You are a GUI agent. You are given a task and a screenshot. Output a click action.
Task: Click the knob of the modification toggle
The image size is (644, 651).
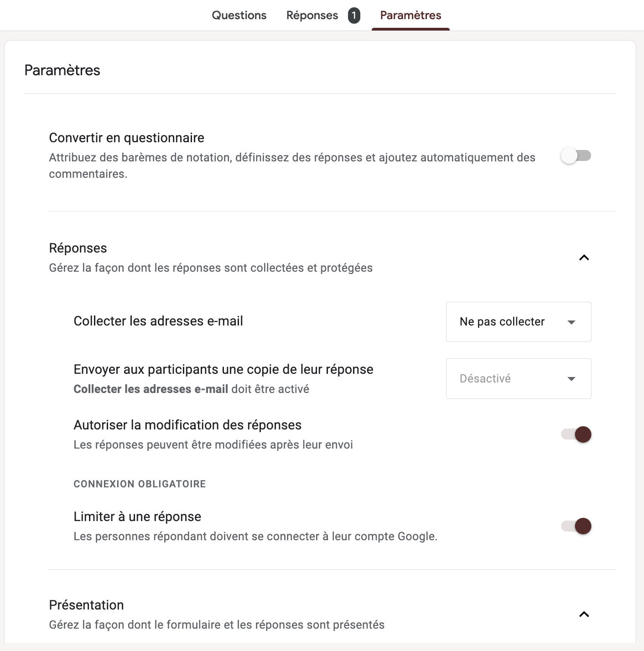click(582, 434)
